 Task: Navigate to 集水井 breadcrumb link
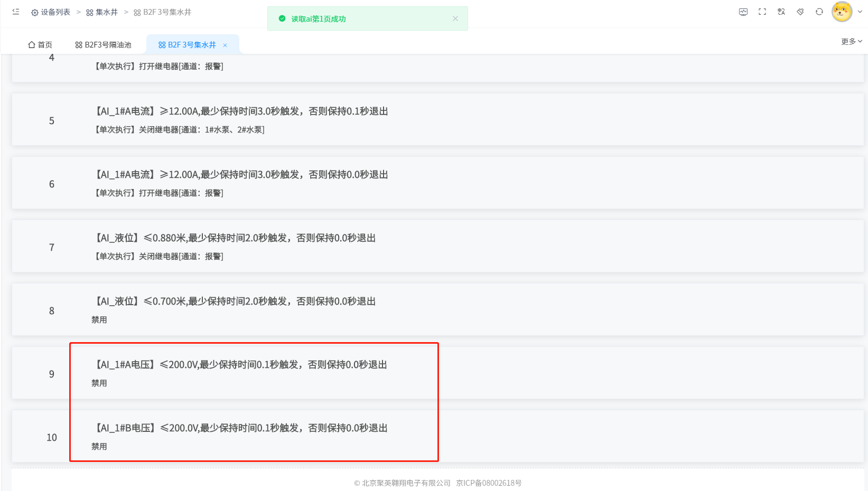point(102,12)
